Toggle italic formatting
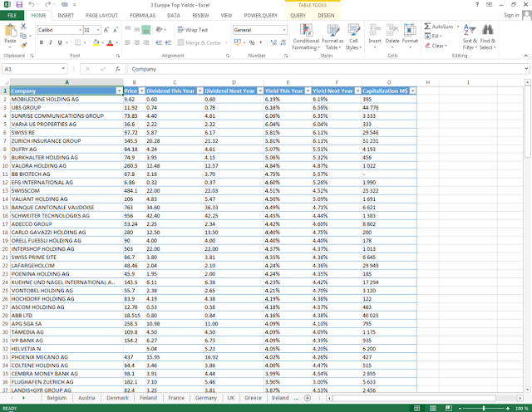This screenshot has width=532, height=412. coord(51,42)
